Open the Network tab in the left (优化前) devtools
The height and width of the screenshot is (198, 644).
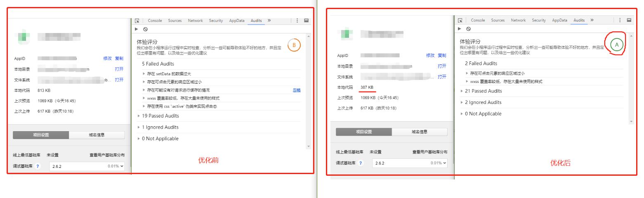pos(195,21)
